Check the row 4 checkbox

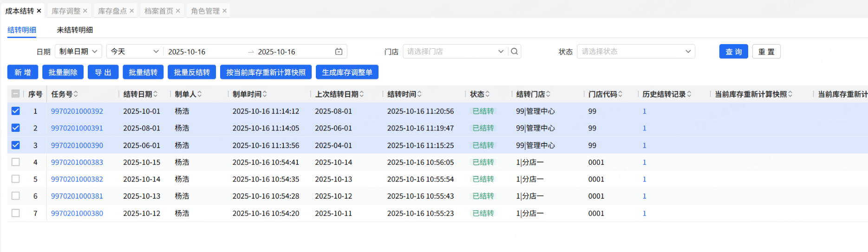click(16, 162)
